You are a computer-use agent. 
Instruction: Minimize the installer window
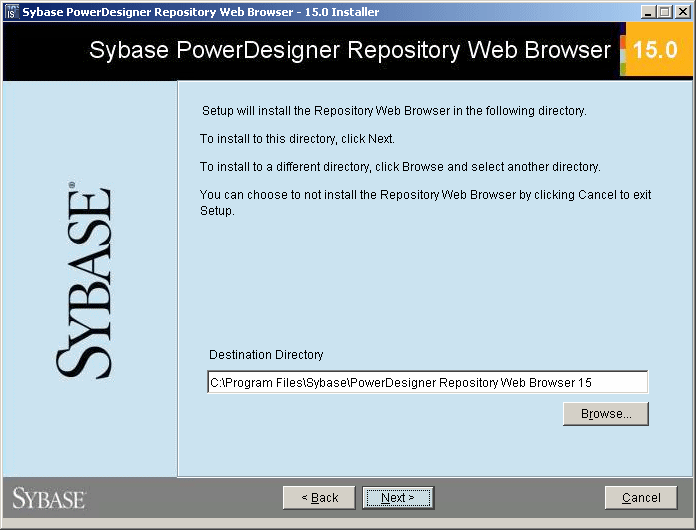(x=649, y=12)
